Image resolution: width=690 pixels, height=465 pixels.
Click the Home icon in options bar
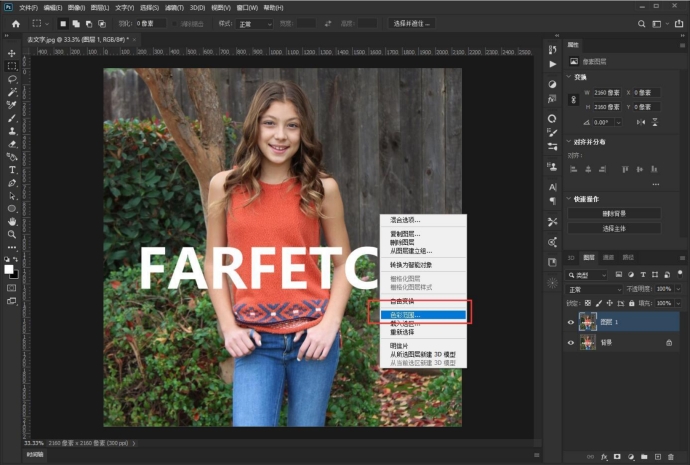16,24
